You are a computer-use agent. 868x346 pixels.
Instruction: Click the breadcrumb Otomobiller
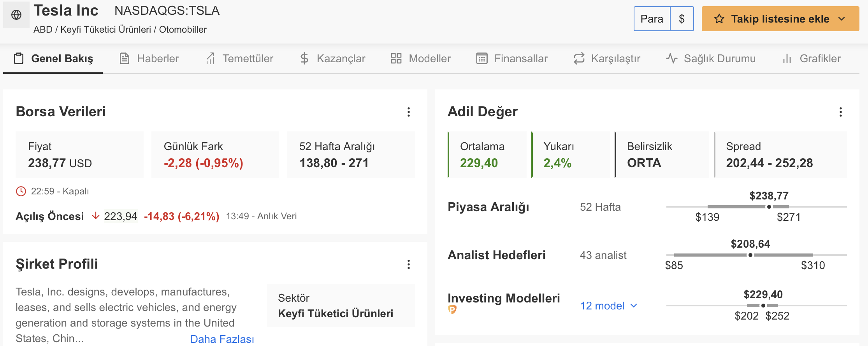click(x=183, y=30)
